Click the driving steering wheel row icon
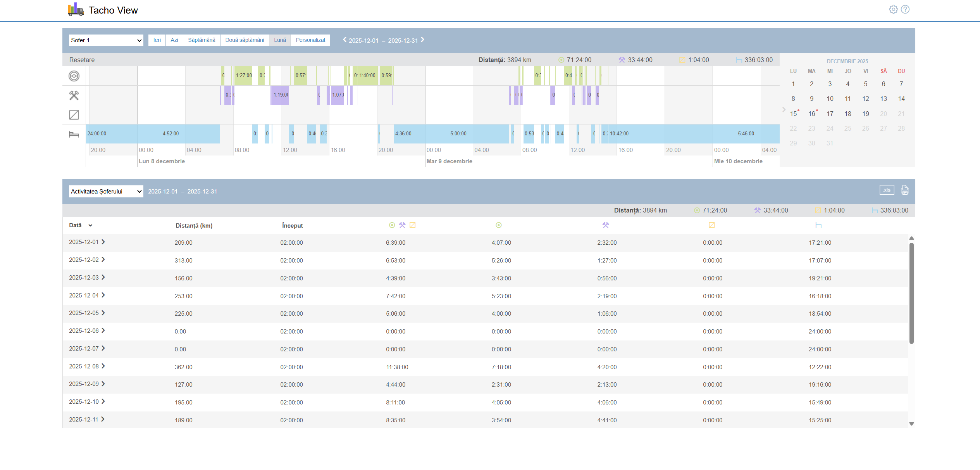This screenshot has width=980, height=470. [74, 76]
